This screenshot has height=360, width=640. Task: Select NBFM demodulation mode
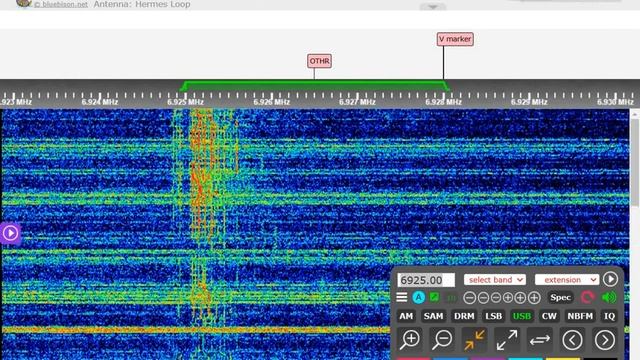580,316
